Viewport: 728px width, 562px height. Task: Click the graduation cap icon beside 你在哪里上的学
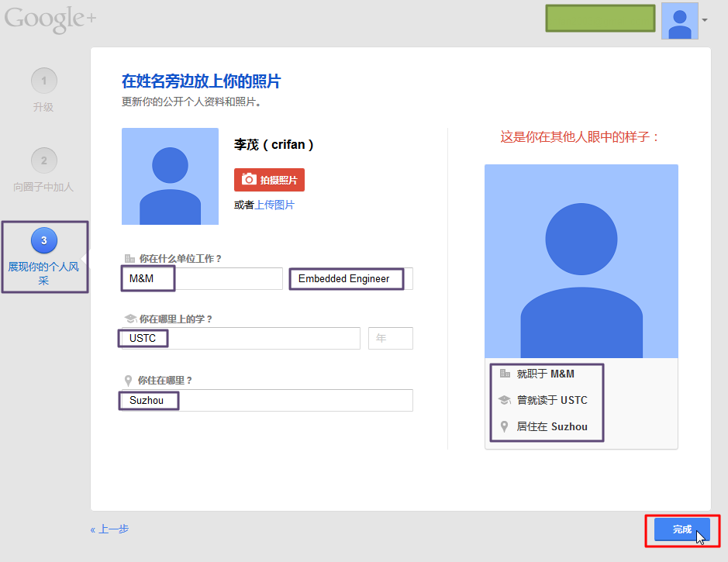130,319
